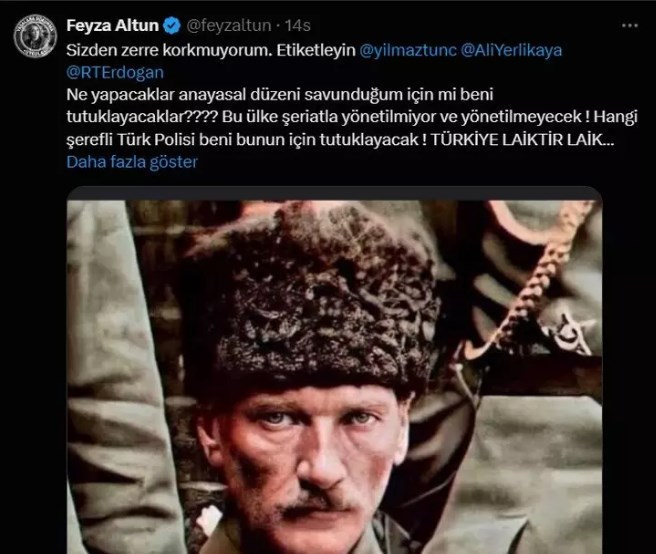Open the @yilmaztunc mention
Viewport: 656px width, 554px height.
[x=408, y=51]
